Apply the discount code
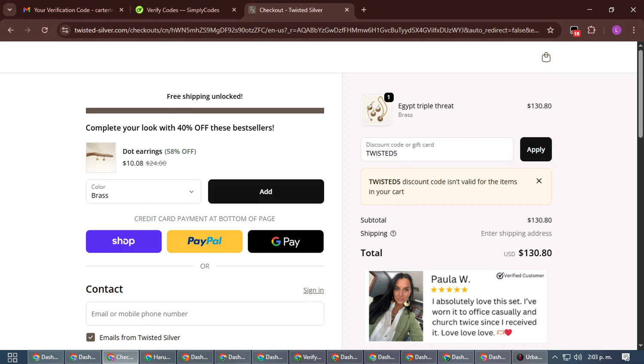The width and height of the screenshot is (644, 364). [536, 149]
